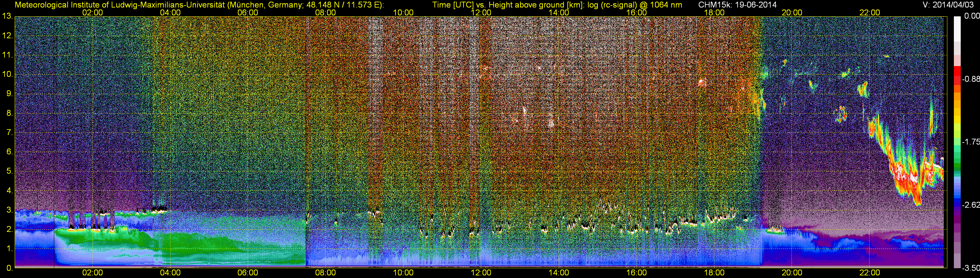This screenshot has width=980, height=278.
Task: Click the 16:00 label on the top time axis
Action: tap(636, 12)
